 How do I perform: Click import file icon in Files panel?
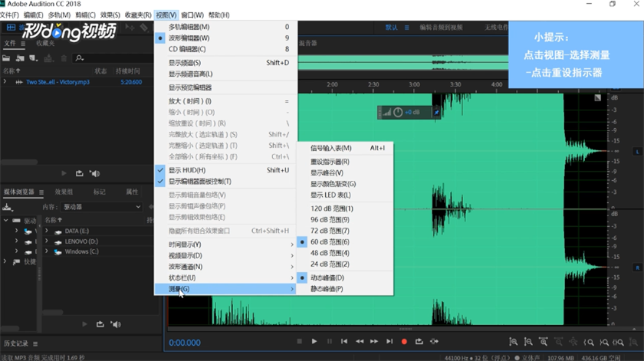pyautogui.click(x=20, y=58)
